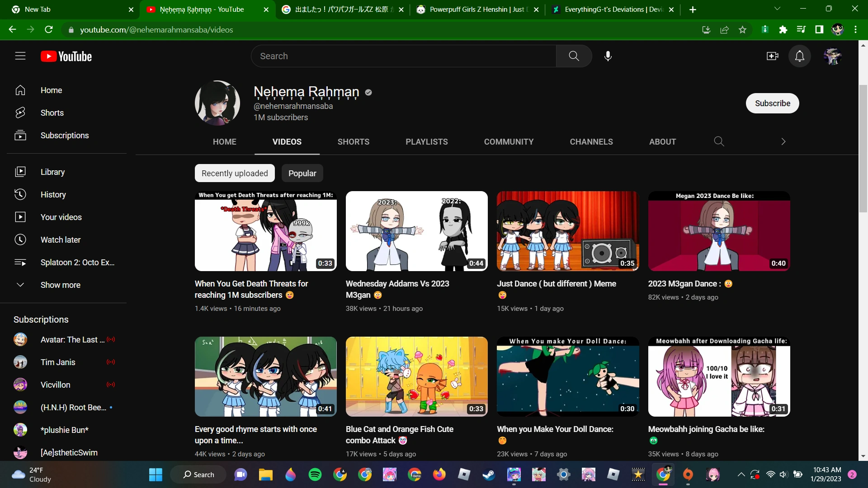868x488 pixels.
Task: Search within channel using the magnifier icon
Action: [719, 141]
